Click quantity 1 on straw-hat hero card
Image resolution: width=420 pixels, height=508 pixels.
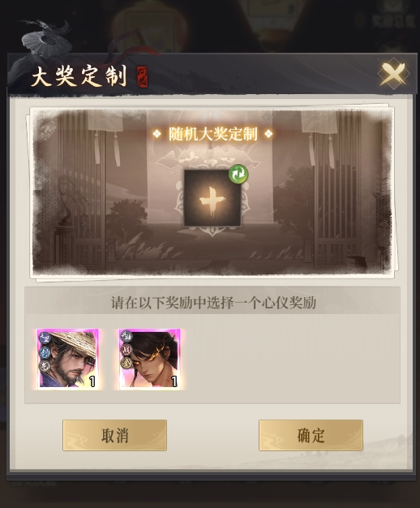(x=92, y=381)
